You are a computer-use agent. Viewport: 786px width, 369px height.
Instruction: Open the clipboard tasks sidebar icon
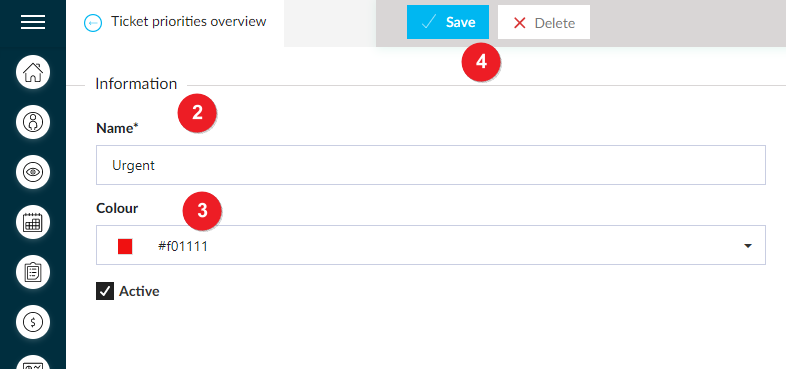33,272
